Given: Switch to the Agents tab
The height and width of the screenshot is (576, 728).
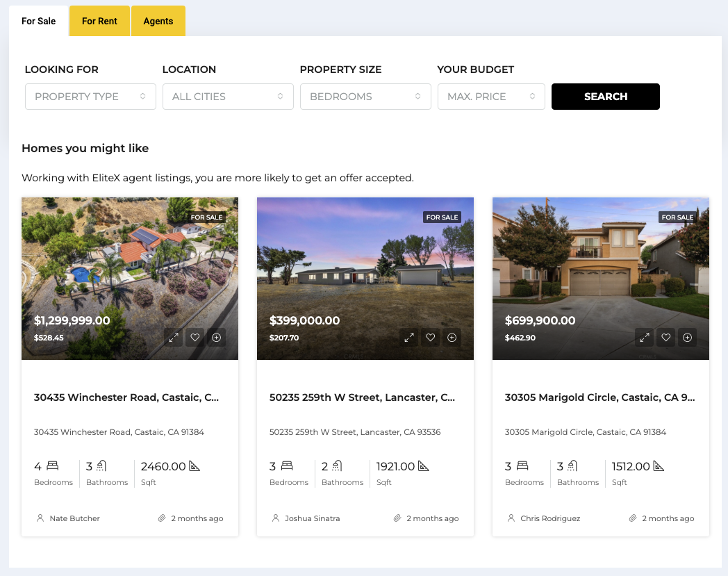Looking at the screenshot, I should pyautogui.click(x=158, y=21).
